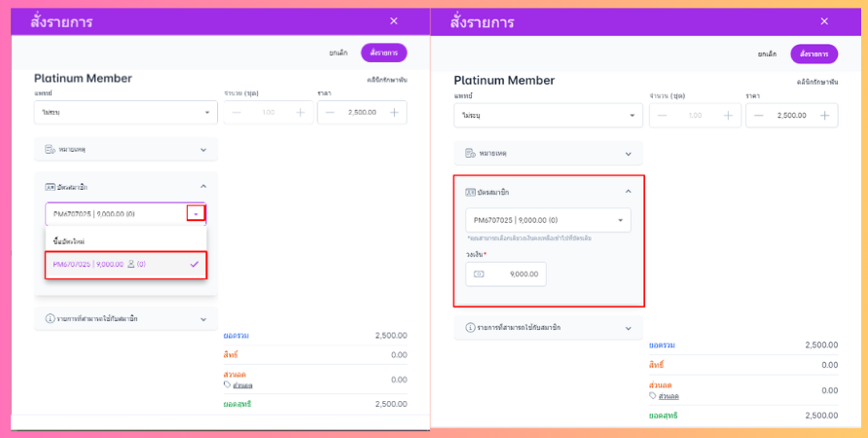Click the หมายเหตุ note icon in the right dialog
The height and width of the screenshot is (438, 868).
click(x=470, y=154)
